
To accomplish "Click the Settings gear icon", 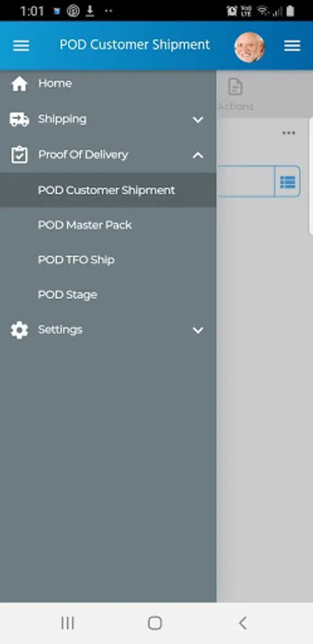I will (x=19, y=330).
